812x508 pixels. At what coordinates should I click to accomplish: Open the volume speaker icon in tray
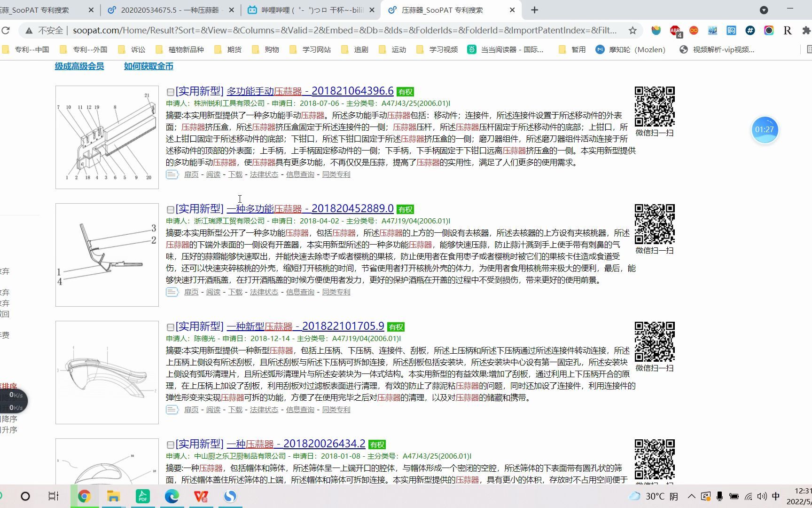pyautogui.click(x=762, y=496)
